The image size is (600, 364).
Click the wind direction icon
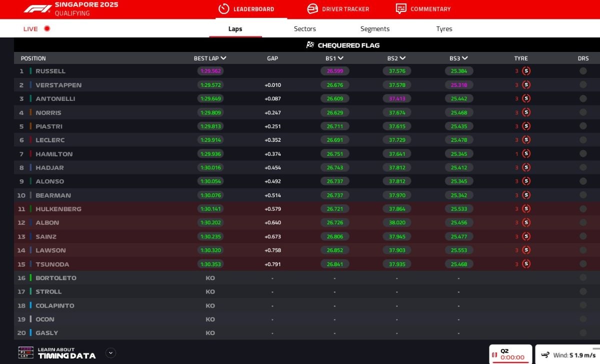[x=545, y=355]
